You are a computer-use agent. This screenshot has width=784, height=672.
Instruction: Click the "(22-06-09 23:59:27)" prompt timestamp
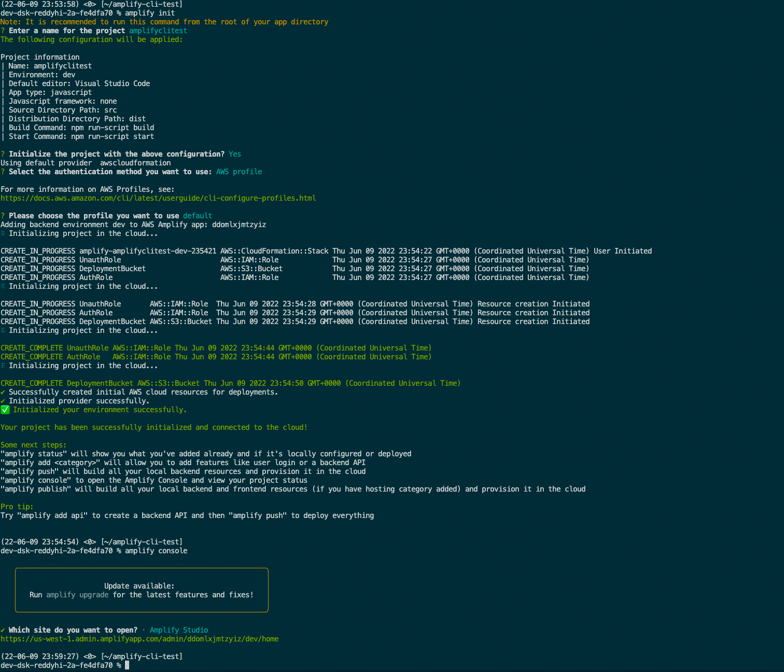point(40,656)
